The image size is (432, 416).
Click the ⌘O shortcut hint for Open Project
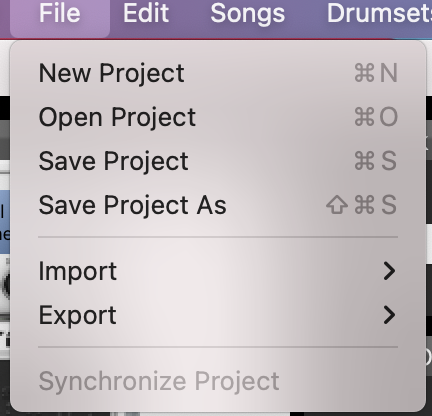point(376,117)
